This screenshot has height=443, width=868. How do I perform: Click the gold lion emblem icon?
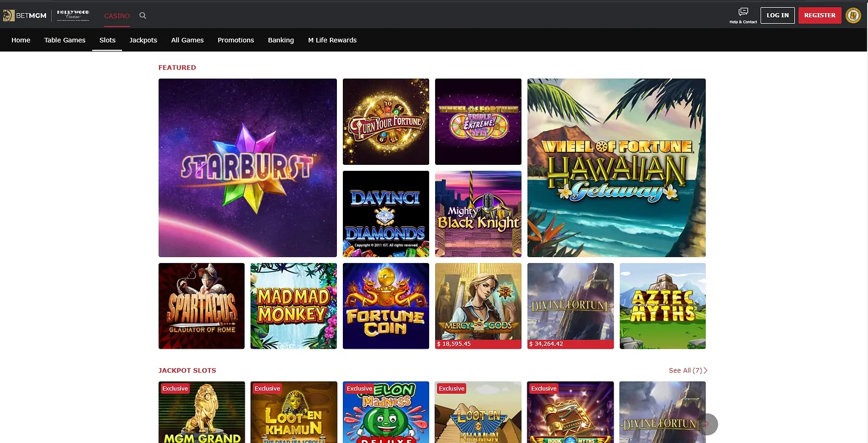click(x=853, y=15)
